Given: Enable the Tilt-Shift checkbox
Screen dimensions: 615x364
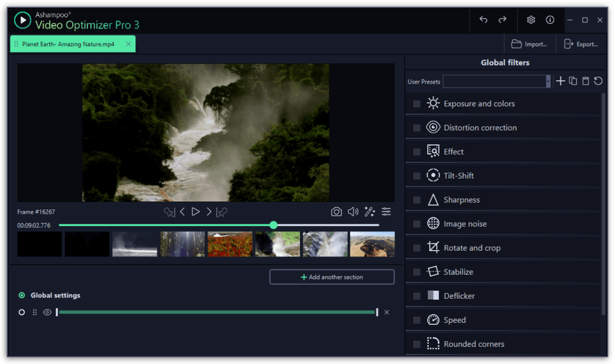Looking at the screenshot, I should pyautogui.click(x=417, y=176).
